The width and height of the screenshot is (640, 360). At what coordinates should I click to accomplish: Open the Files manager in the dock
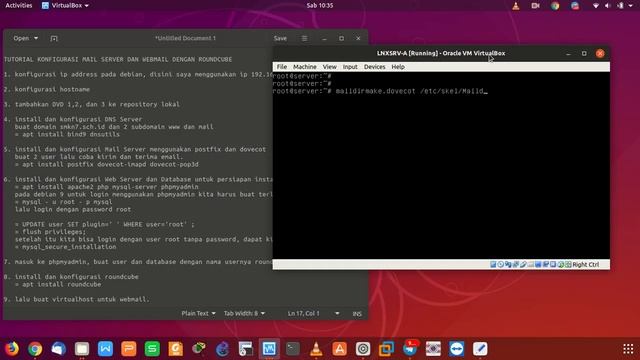pyautogui.click(x=82, y=349)
